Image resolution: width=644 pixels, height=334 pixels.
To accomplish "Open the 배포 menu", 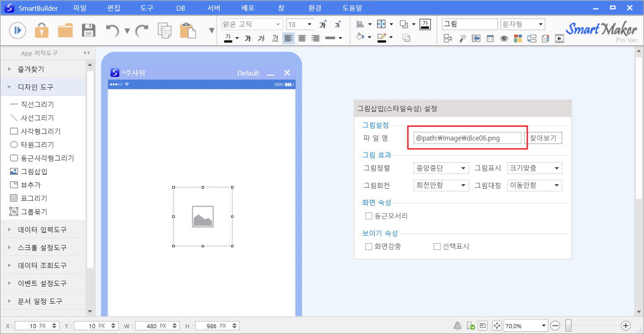I will pos(248,8).
